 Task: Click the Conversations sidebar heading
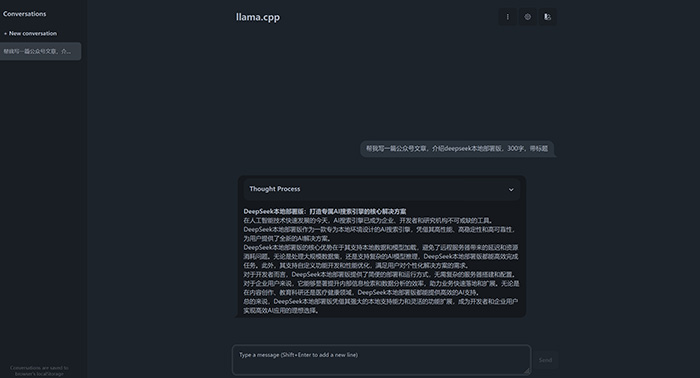25,14
